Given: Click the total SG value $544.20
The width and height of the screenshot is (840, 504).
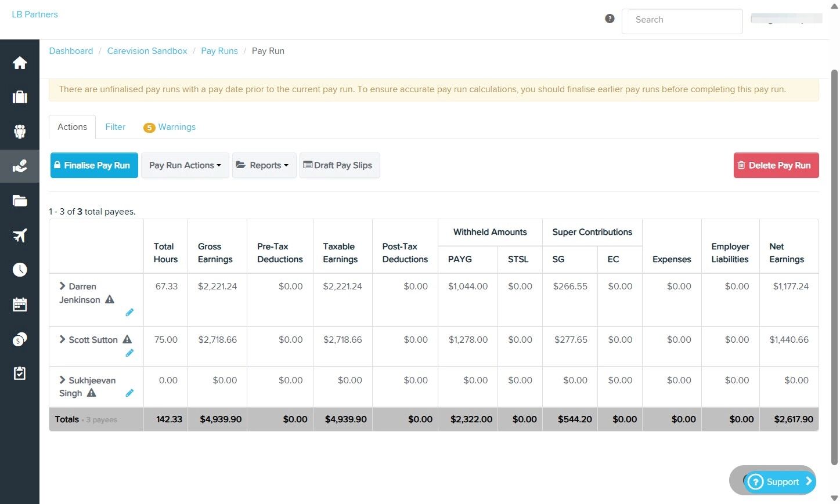Looking at the screenshot, I should (575, 419).
